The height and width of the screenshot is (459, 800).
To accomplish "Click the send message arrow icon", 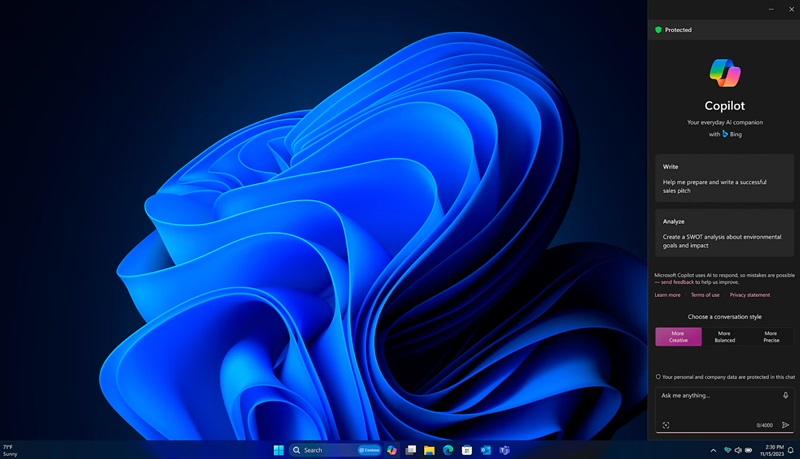I will click(786, 425).
